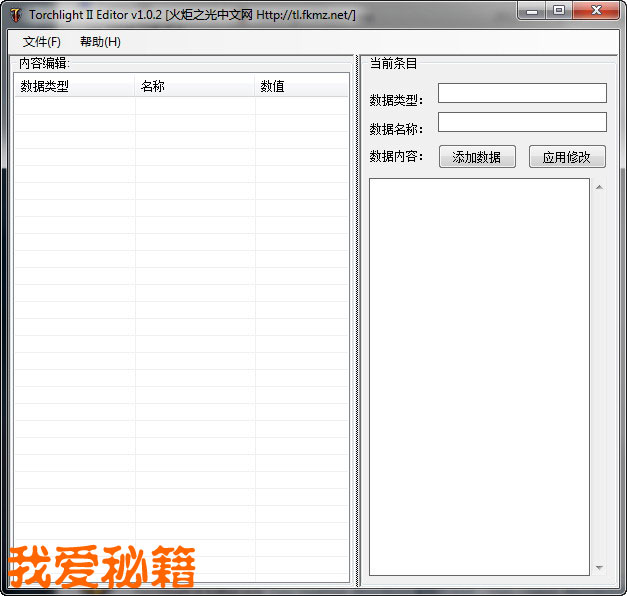Click inside the 数据内容 text area
The height and width of the screenshot is (596, 627).
coord(479,376)
